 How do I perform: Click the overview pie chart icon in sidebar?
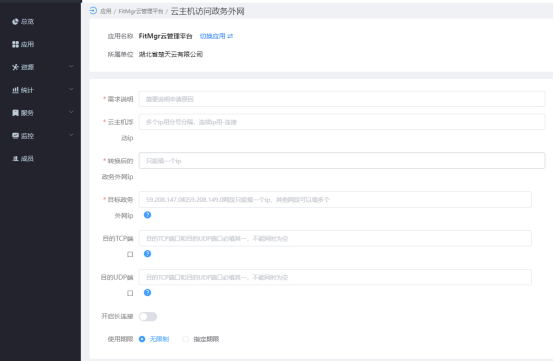tap(15, 22)
